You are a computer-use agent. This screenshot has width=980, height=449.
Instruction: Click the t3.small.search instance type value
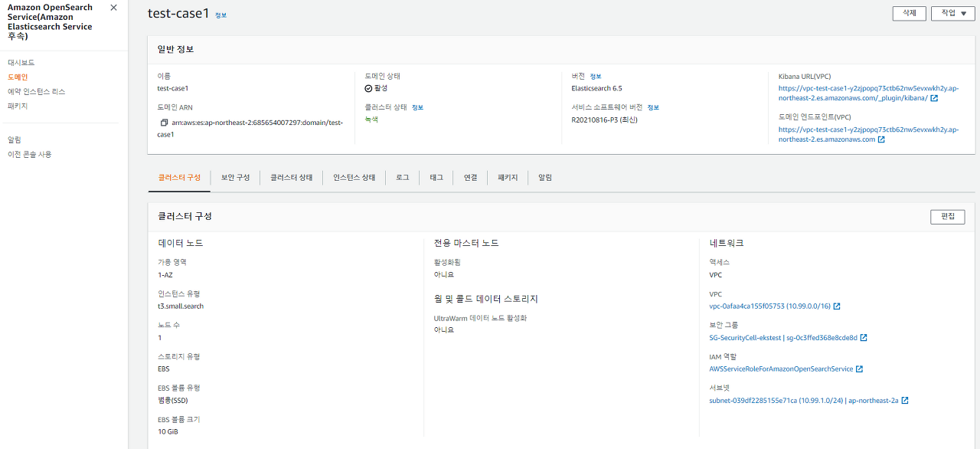(x=181, y=306)
